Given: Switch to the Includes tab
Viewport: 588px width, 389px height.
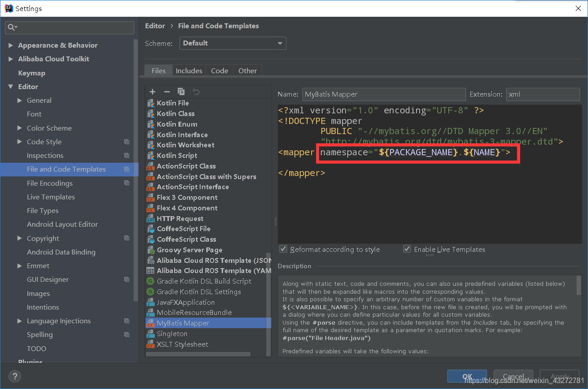Looking at the screenshot, I should click(189, 71).
